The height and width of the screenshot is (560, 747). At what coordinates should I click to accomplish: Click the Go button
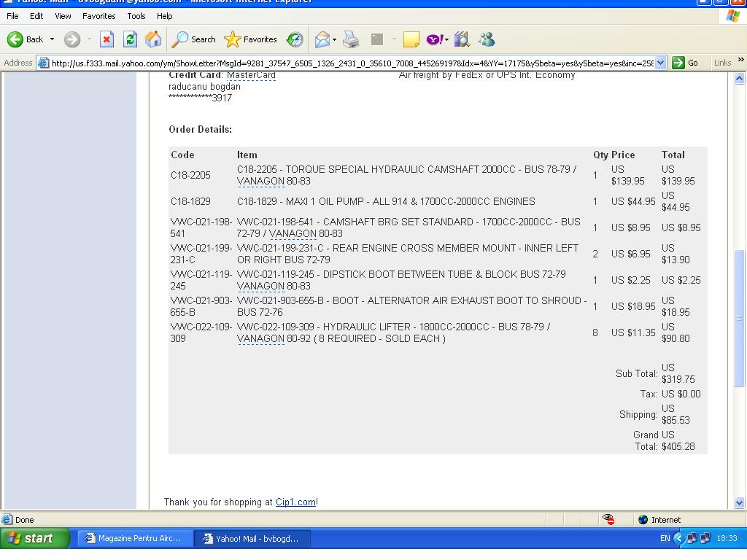tap(685, 63)
